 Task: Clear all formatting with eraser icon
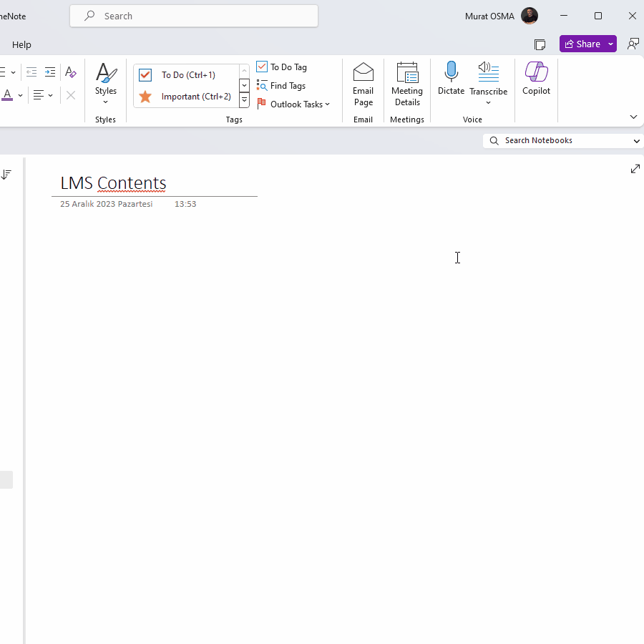tap(71, 72)
